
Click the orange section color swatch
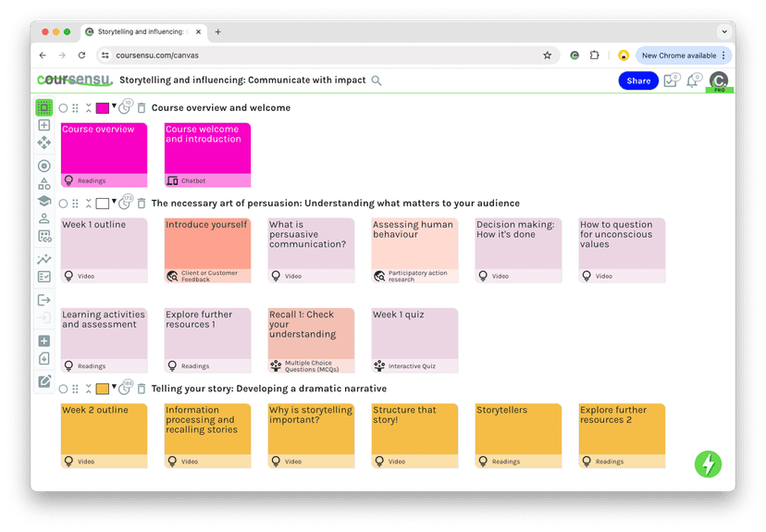pyautogui.click(x=102, y=389)
